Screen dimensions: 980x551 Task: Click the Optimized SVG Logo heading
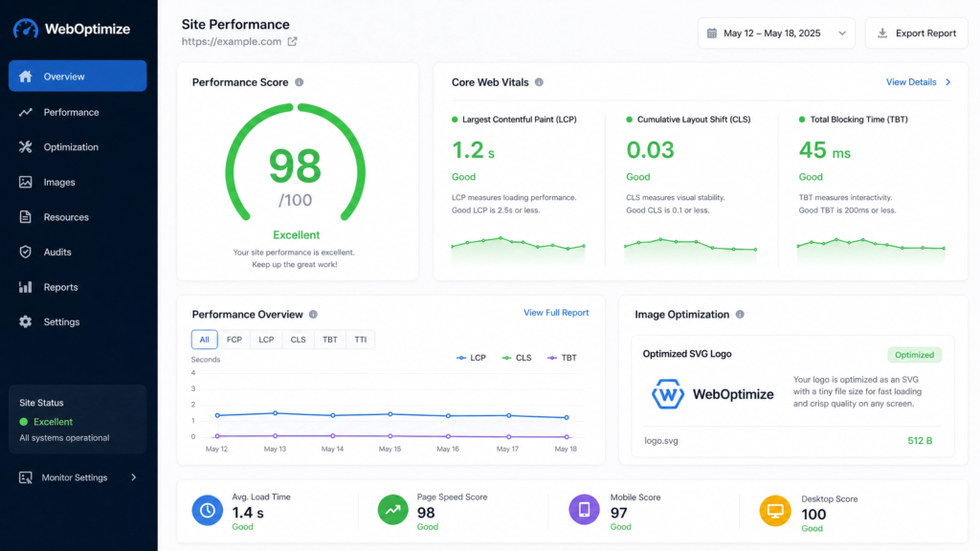coord(687,354)
